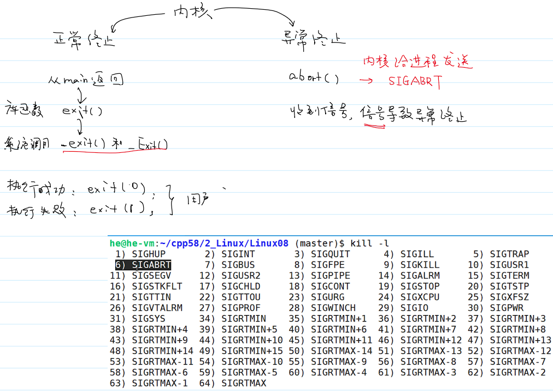
Task: Click the 5) SIGTRAP entry
Action: [x=501, y=254]
